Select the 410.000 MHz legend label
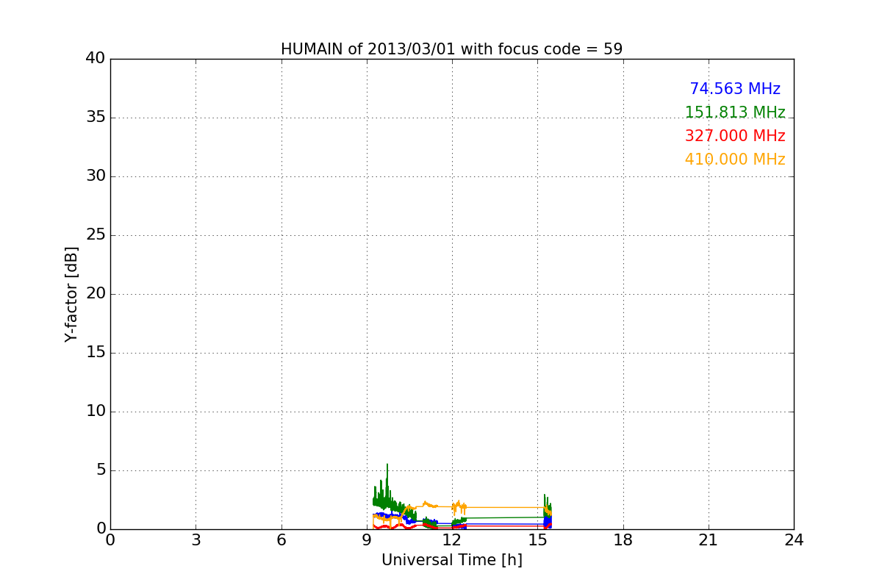The image size is (882, 588). [x=735, y=159]
